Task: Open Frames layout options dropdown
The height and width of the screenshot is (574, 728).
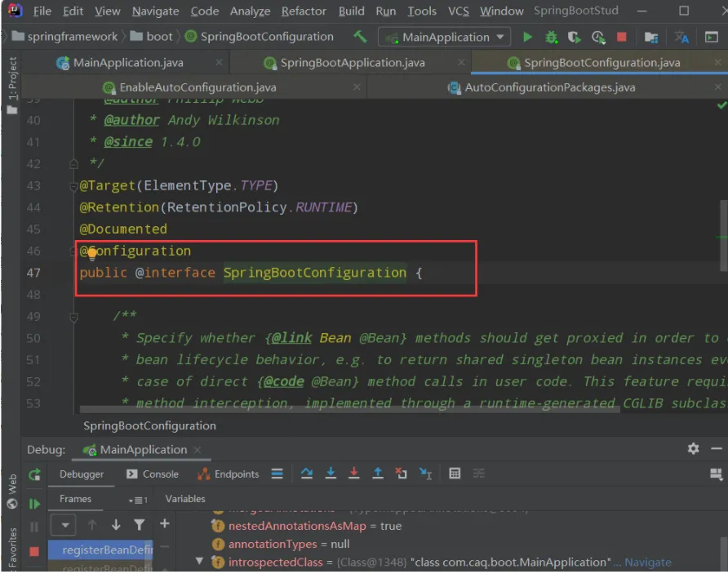Action: (138, 501)
